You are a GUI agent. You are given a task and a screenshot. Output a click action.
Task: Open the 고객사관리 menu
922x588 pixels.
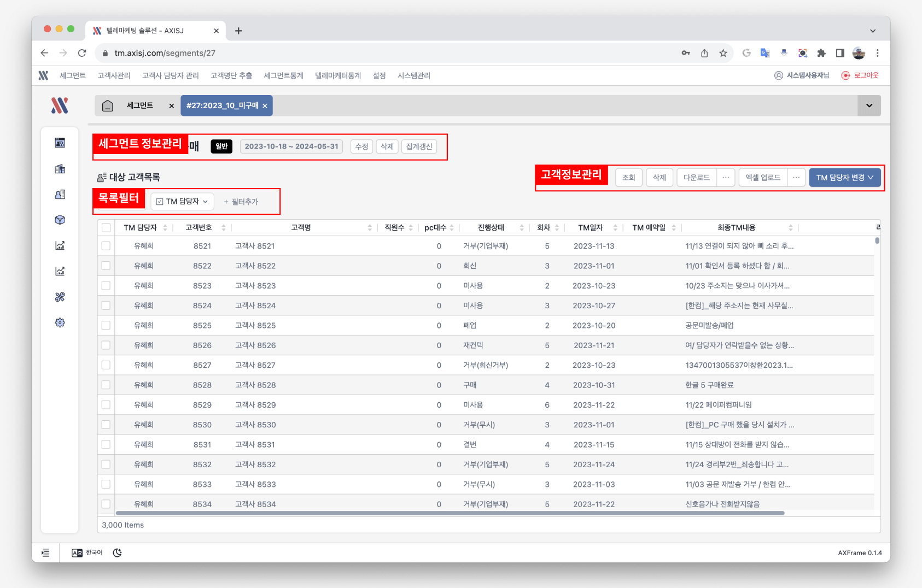pos(114,75)
